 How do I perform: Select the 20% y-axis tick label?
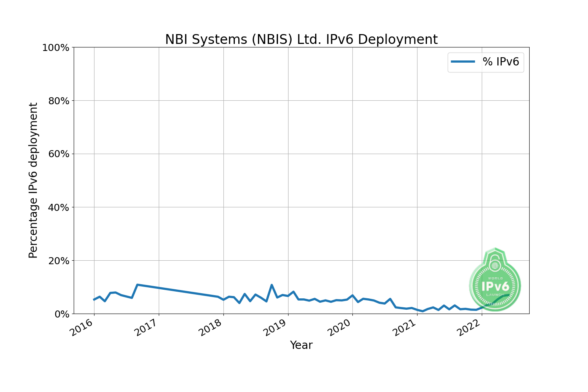58,261
